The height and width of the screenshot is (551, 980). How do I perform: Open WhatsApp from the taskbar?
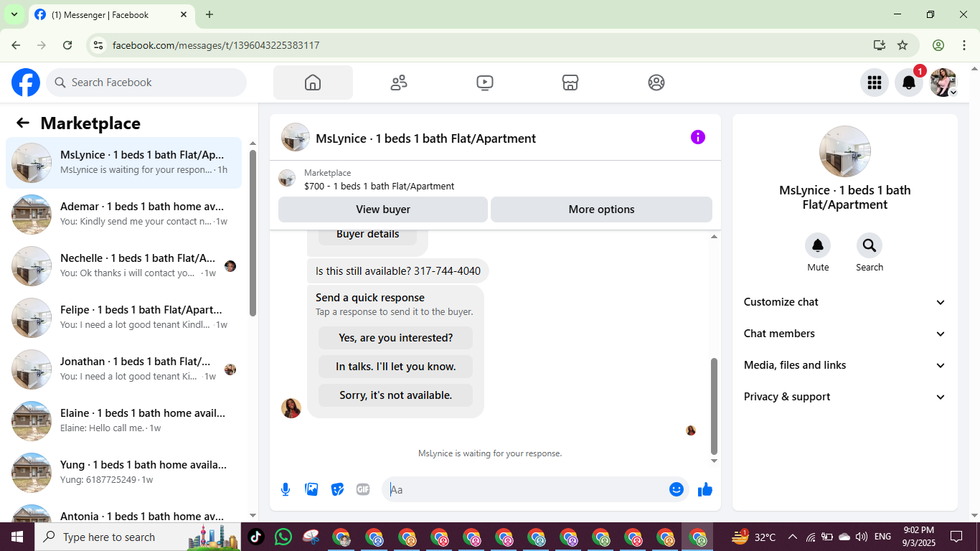(x=283, y=537)
